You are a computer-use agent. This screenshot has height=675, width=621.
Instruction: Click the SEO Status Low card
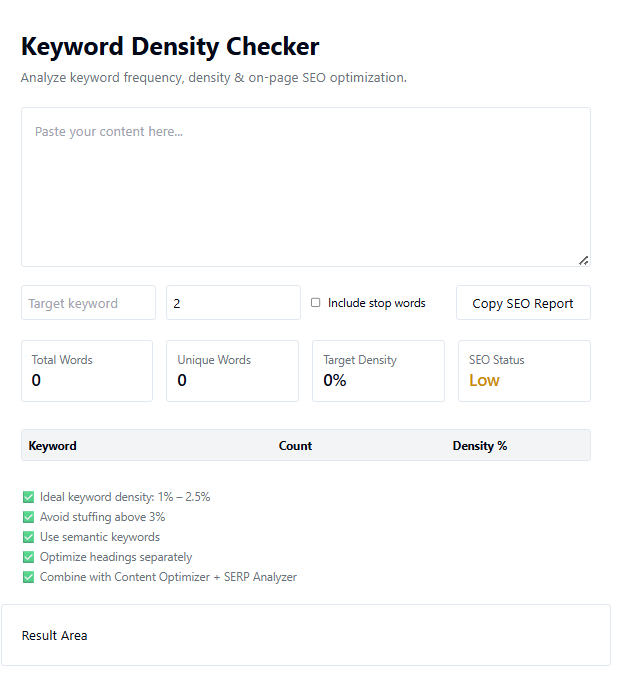(524, 371)
